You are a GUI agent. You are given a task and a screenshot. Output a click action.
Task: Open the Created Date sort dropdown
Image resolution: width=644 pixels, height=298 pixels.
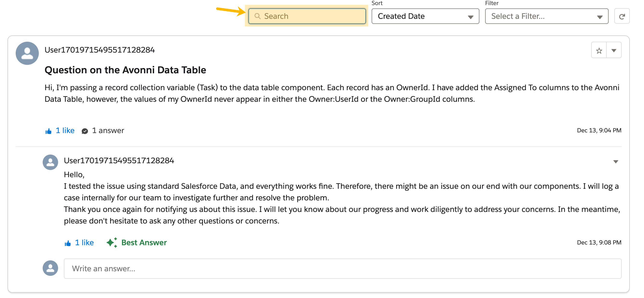pos(425,16)
